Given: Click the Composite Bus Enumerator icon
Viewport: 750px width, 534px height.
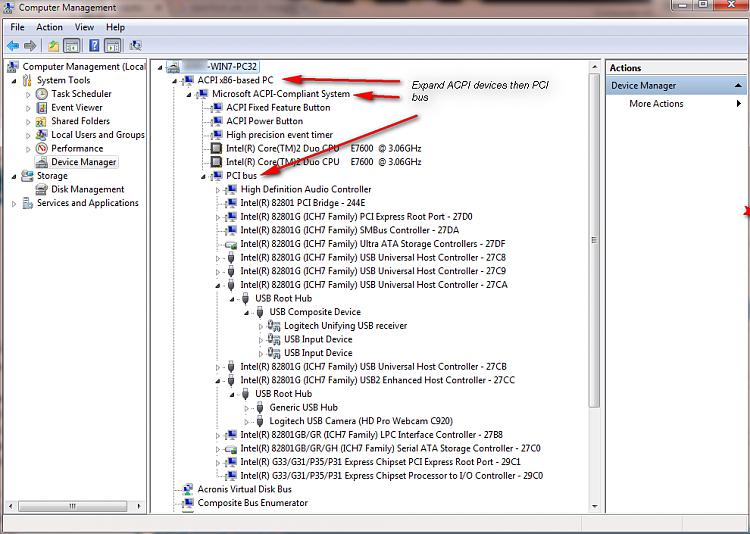Looking at the screenshot, I should coord(188,503).
